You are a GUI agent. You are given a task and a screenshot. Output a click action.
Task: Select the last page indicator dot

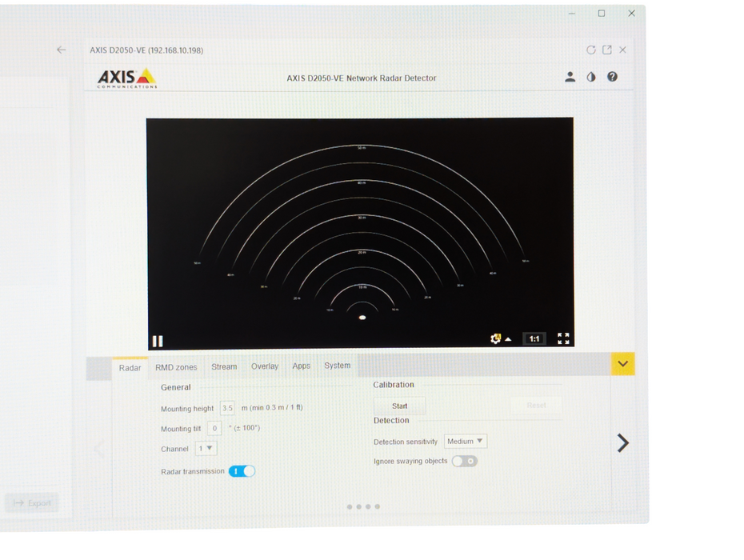click(378, 506)
